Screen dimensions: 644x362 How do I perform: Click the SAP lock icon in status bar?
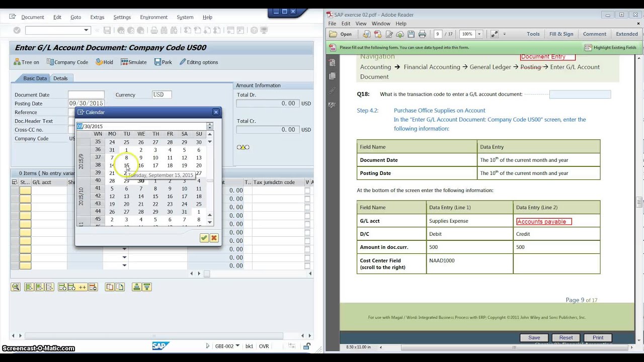[x=306, y=346]
